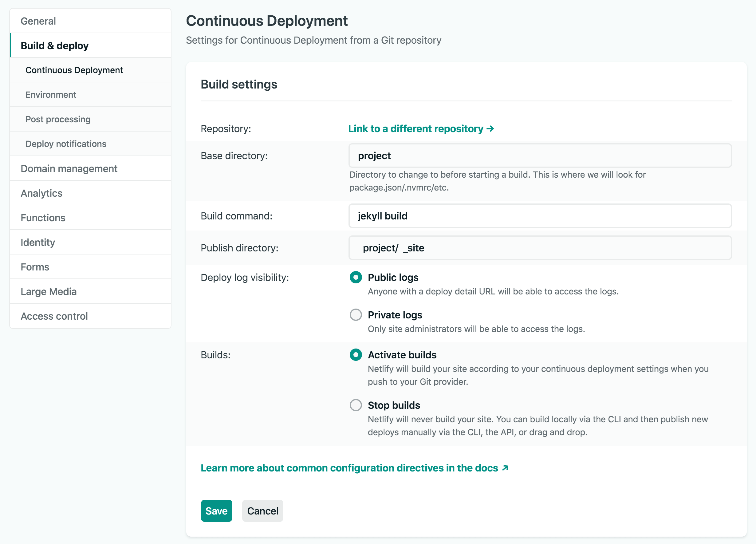This screenshot has width=756, height=544.
Task: Select the Public logs radio button
Action: [356, 277]
